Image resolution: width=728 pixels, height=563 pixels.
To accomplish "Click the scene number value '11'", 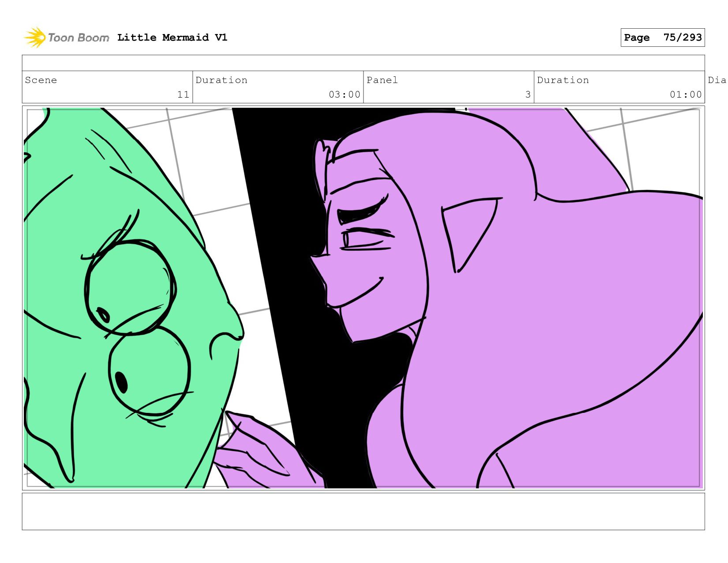I will pyautogui.click(x=183, y=94).
